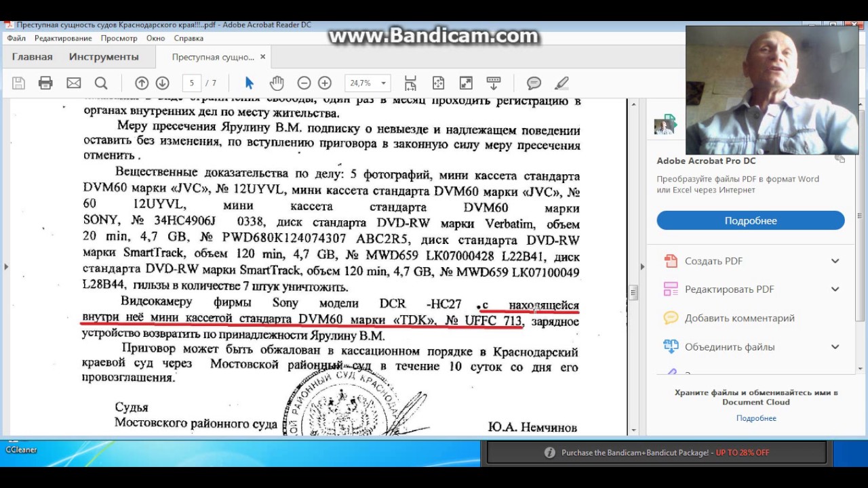868x488 pixels.
Task: Switch to the Главная tab
Action: 32,57
